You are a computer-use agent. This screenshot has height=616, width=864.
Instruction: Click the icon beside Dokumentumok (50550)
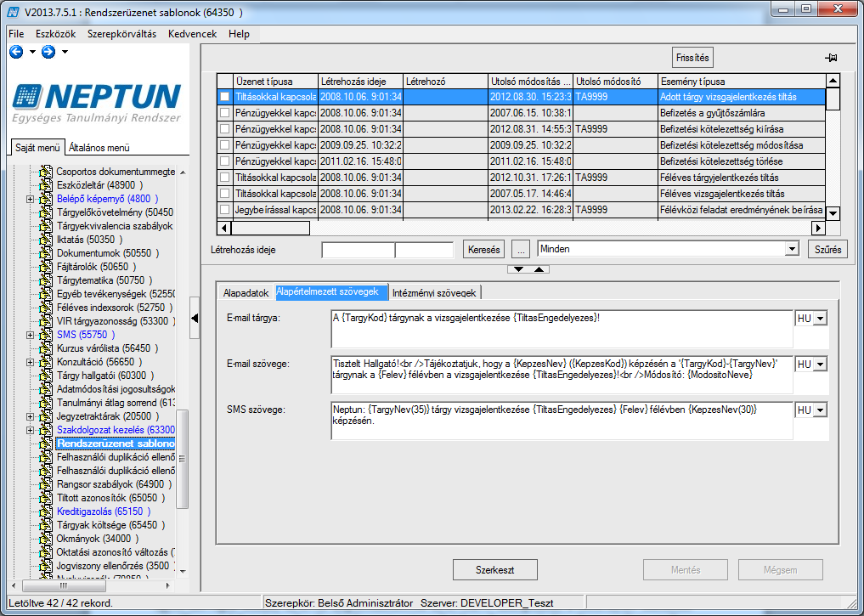tap(47, 253)
